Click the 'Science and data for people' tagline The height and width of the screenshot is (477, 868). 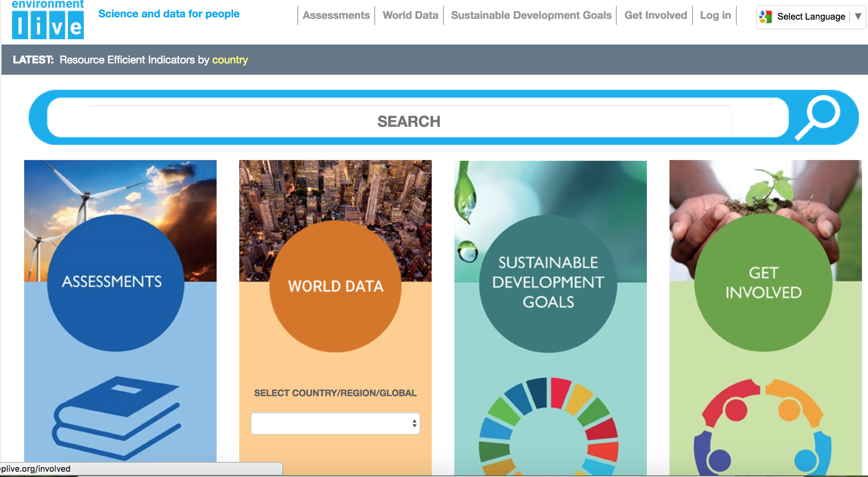169,14
